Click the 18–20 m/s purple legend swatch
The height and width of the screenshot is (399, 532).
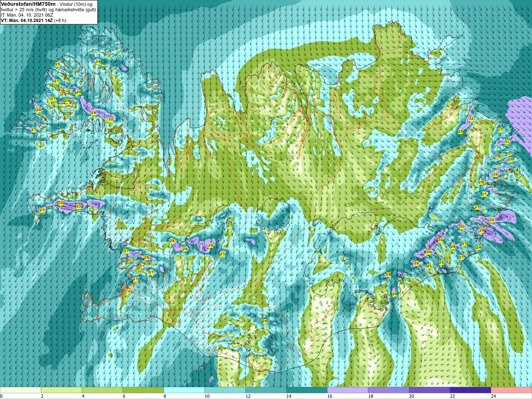pos(389,390)
